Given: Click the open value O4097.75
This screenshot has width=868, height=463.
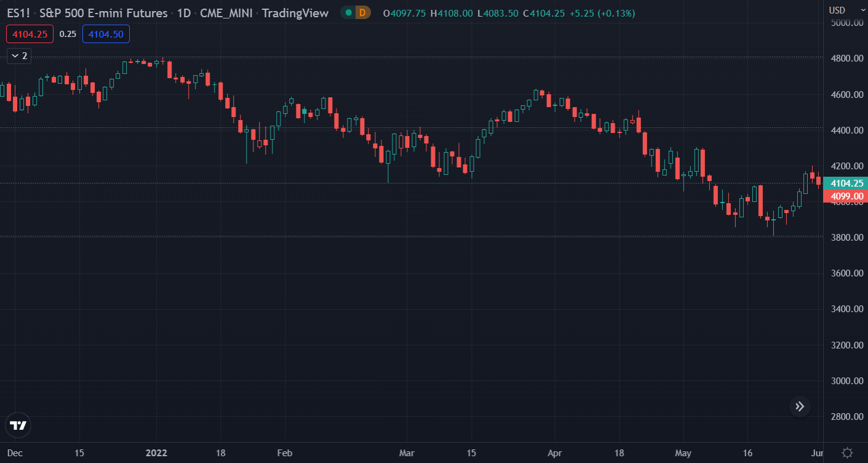Looking at the screenshot, I should point(404,13).
